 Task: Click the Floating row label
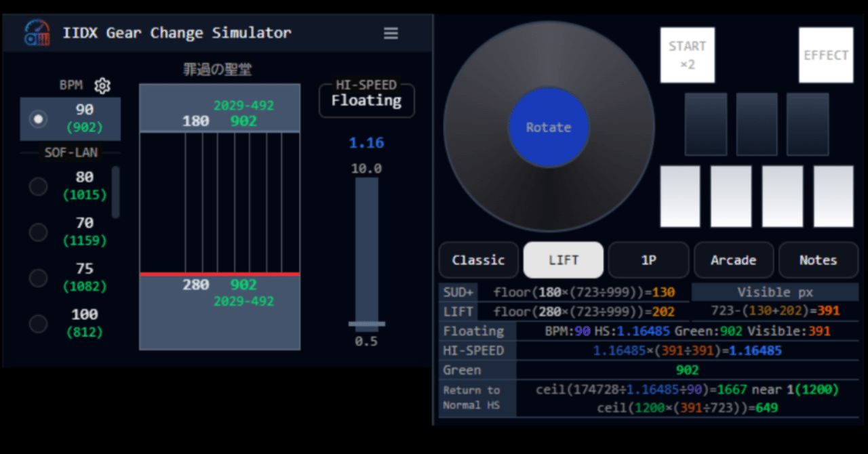[x=477, y=331]
